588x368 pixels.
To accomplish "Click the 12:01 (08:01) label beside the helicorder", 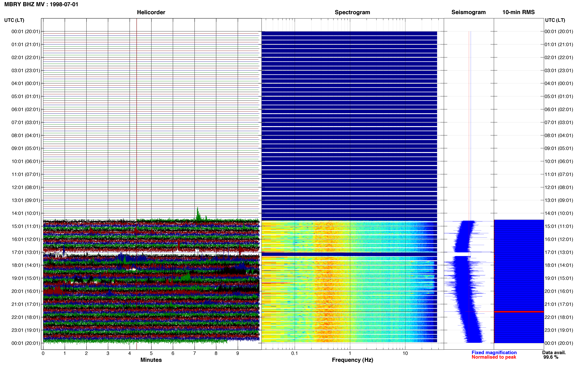I will point(26,187).
